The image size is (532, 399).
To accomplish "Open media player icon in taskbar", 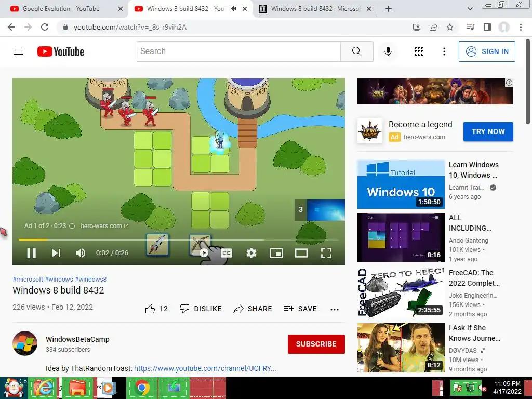I will [x=108, y=388].
